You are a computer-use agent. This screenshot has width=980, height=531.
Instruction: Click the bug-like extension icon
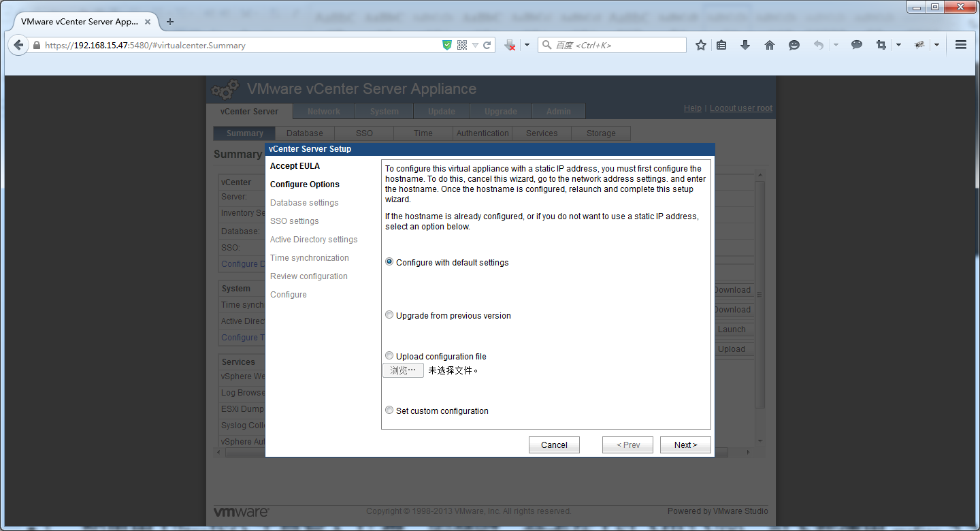(x=919, y=45)
